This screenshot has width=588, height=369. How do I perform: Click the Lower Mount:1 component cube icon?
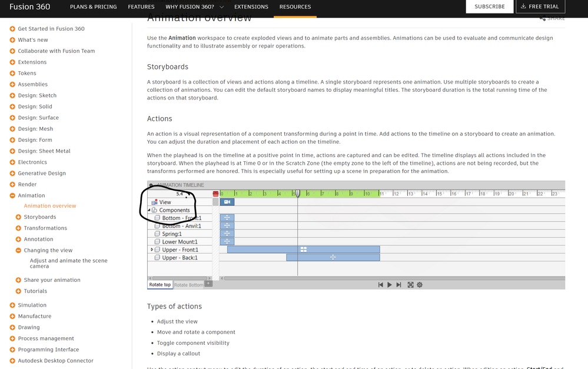pyautogui.click(x=158, y=241)
